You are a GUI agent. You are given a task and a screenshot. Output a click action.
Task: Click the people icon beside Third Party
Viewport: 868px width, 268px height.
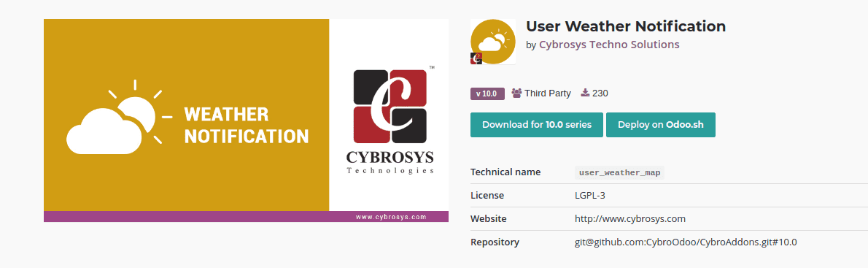coord(516,93)
